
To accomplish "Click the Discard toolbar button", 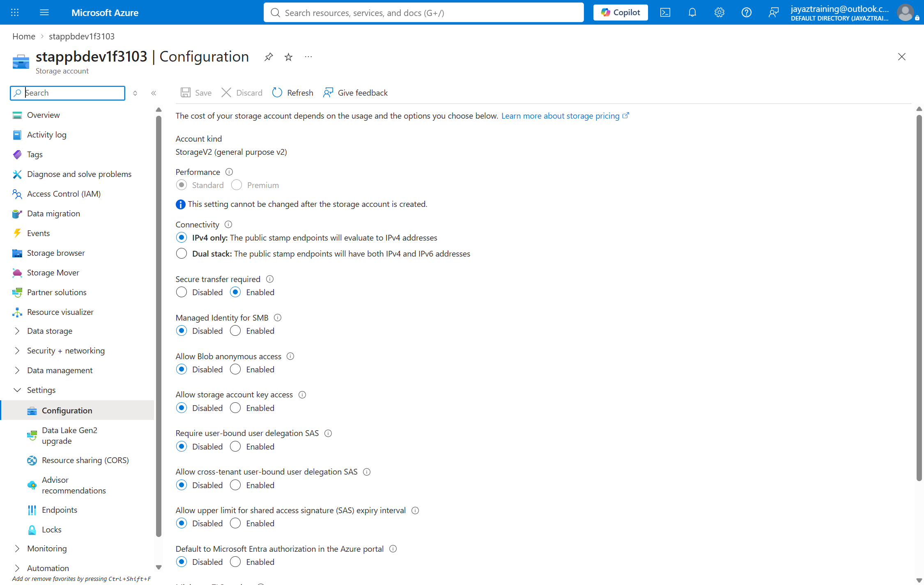I will [242, 93].
